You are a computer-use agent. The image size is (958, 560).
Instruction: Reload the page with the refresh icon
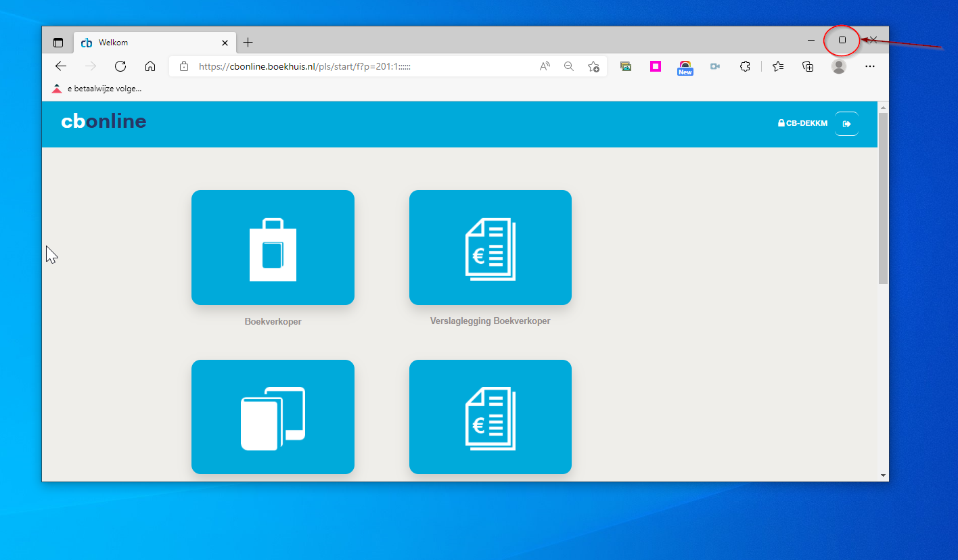pyautogui.click(x=120, y=66)
